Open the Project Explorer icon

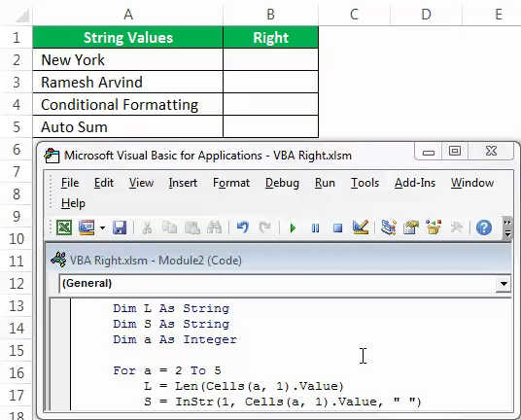pyautogui.click(x=389, y=227)
